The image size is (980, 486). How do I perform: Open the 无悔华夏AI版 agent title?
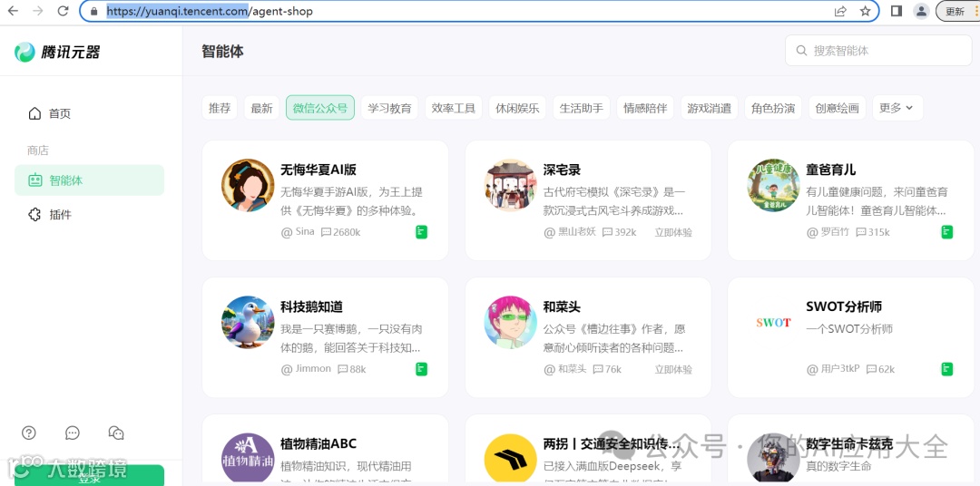click(x=318, y=170)
